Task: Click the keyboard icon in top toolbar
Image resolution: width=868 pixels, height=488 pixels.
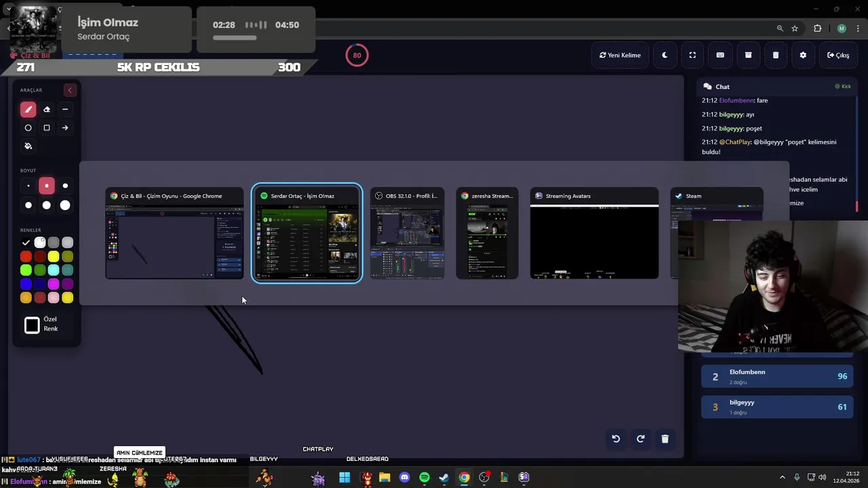Action: tap(720, 55)
